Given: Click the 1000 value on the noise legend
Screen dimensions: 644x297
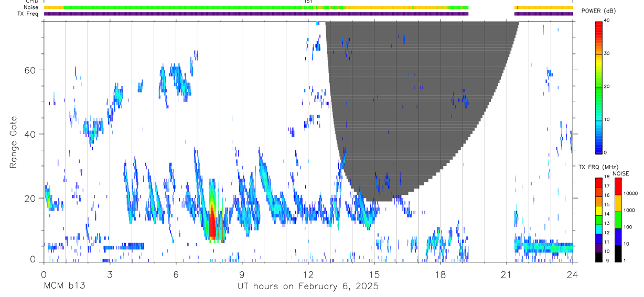Looking at the screenshot, I should (x=630, y=210).
